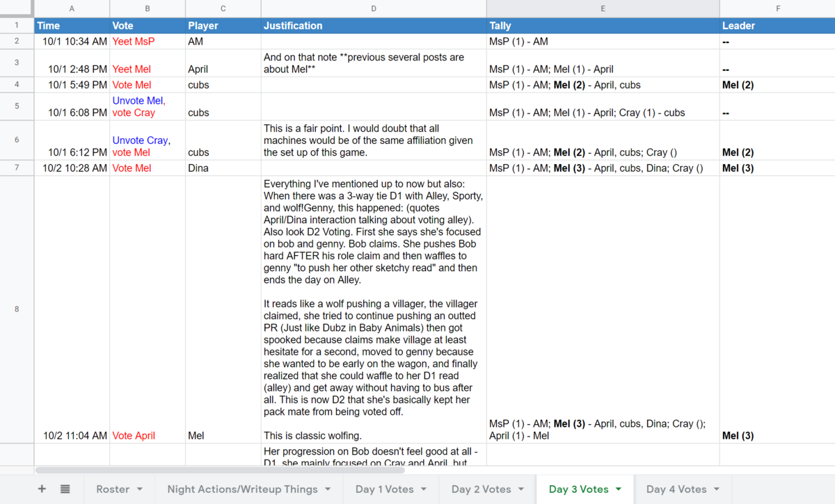835x504 pixels.
Task: Select row 4 header number
Action: (x=17, y=85)
